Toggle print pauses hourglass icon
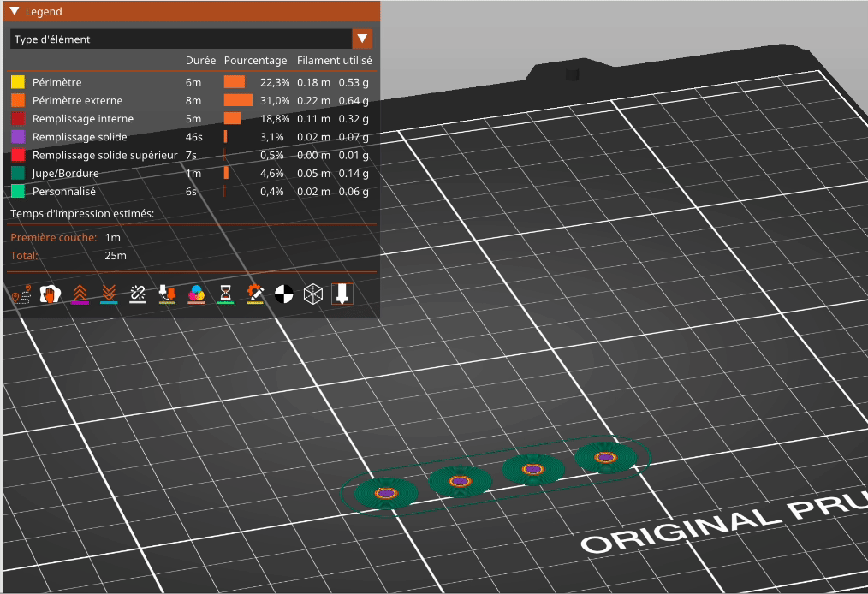 tap(225, 294)
